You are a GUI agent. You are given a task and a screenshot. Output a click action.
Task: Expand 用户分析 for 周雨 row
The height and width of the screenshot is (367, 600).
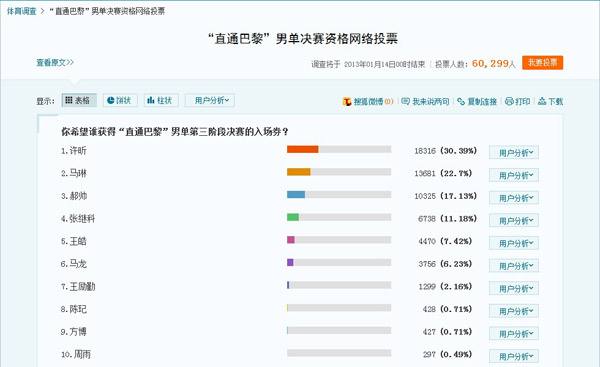(514, 356)
